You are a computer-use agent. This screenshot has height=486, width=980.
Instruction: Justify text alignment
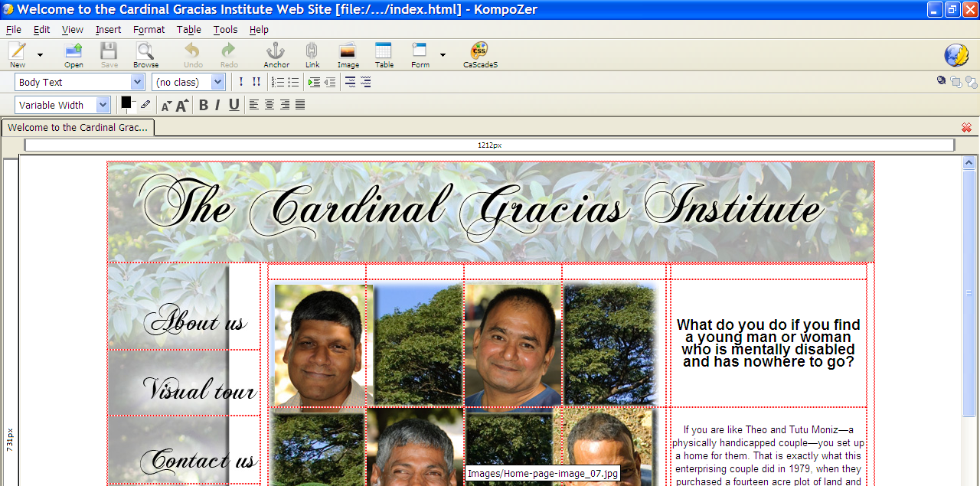pyautogui.click(x=300, y=105)
